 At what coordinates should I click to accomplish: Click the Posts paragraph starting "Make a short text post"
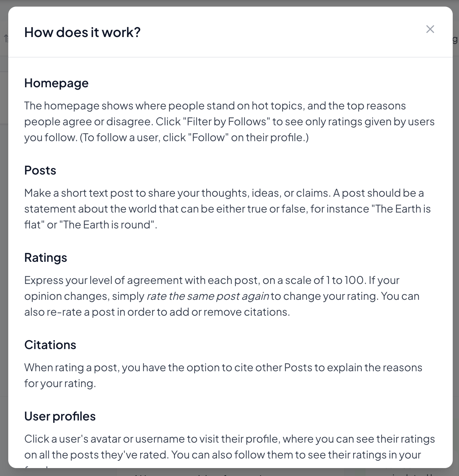click(228, 209)
